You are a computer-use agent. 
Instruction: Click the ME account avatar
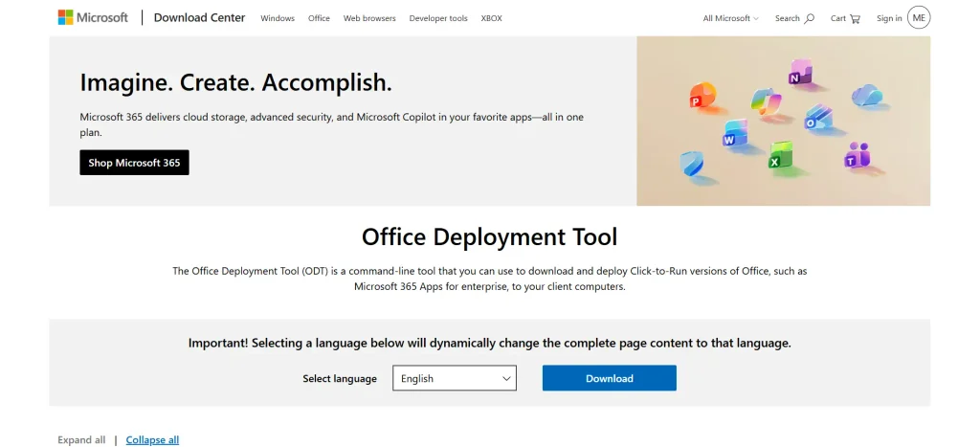919,18
